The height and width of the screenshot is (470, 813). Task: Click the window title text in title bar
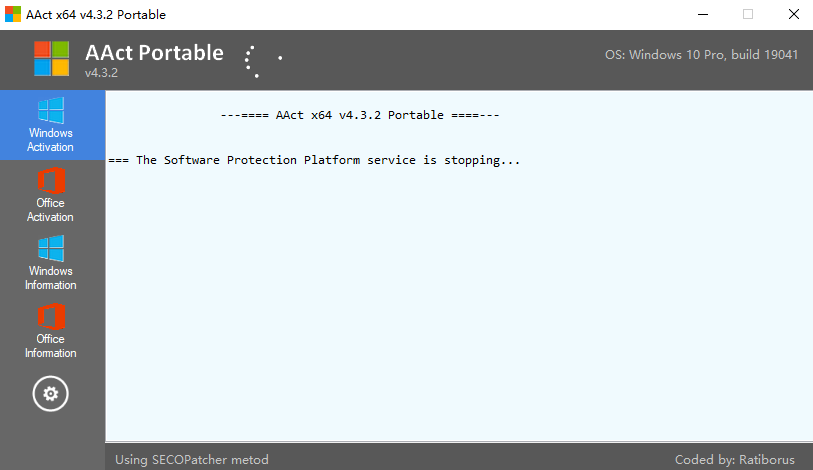(x=97, y=14)
